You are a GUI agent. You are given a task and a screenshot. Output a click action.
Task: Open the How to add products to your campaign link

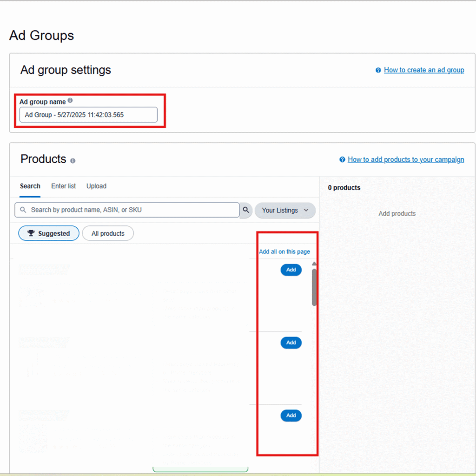(405, 159)
